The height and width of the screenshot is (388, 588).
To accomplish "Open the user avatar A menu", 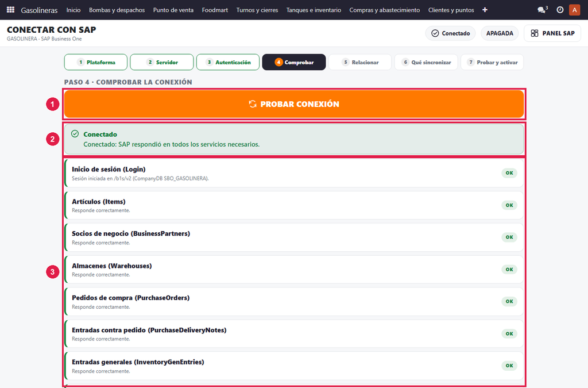I will click(x=574, y=10).
